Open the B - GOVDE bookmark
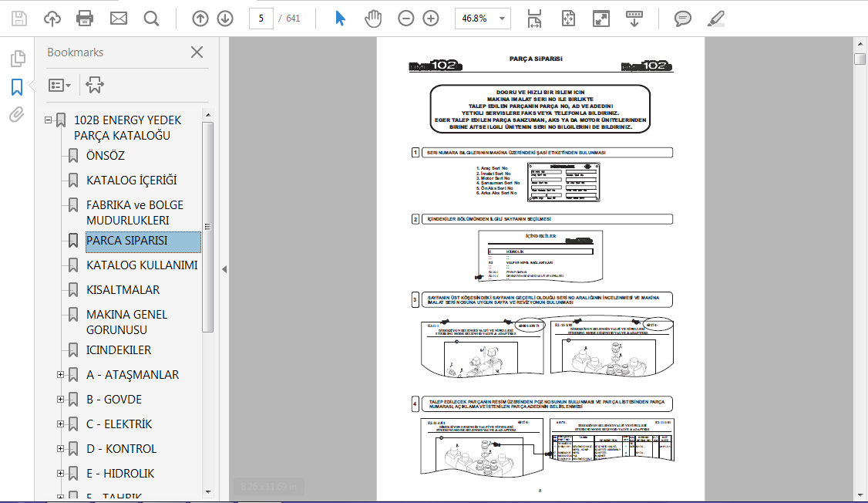The height and width of the screenshot is (503, 868). coord(114,400)
